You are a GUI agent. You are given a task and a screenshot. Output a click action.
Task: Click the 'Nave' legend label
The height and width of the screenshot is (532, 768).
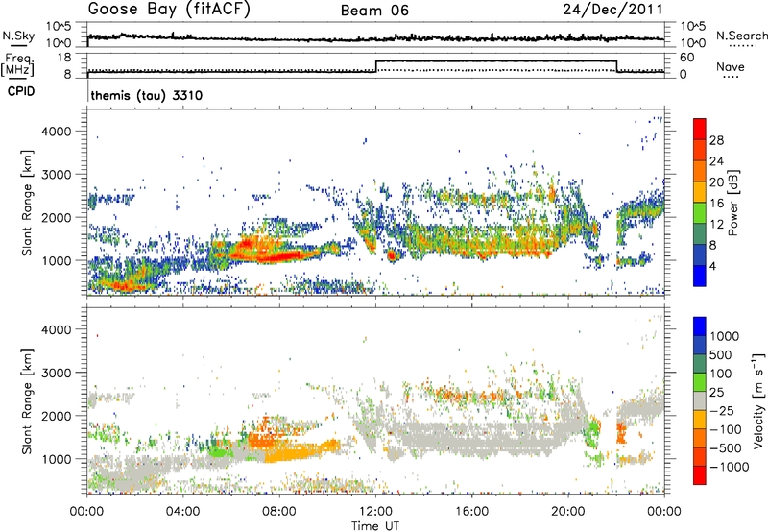[x=731, y=66]
